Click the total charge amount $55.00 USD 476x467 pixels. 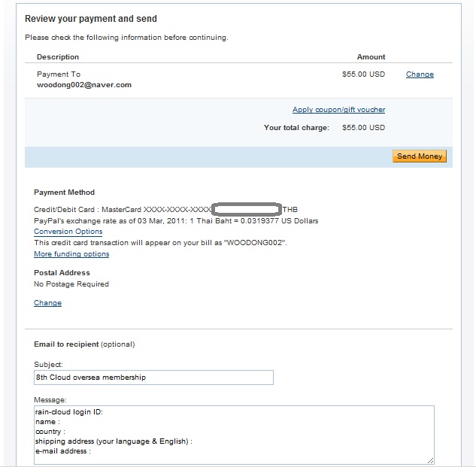click(x=363, y=128)
